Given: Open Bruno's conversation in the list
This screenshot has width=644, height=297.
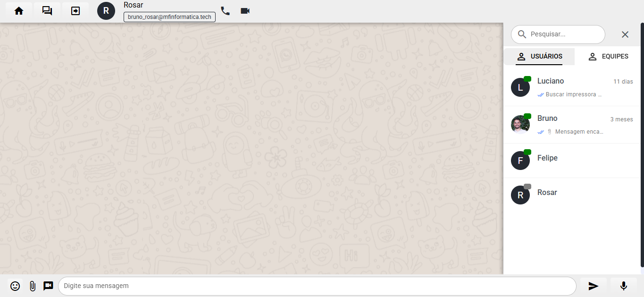Looking at the screenshot, I should [x=572, y=125].
